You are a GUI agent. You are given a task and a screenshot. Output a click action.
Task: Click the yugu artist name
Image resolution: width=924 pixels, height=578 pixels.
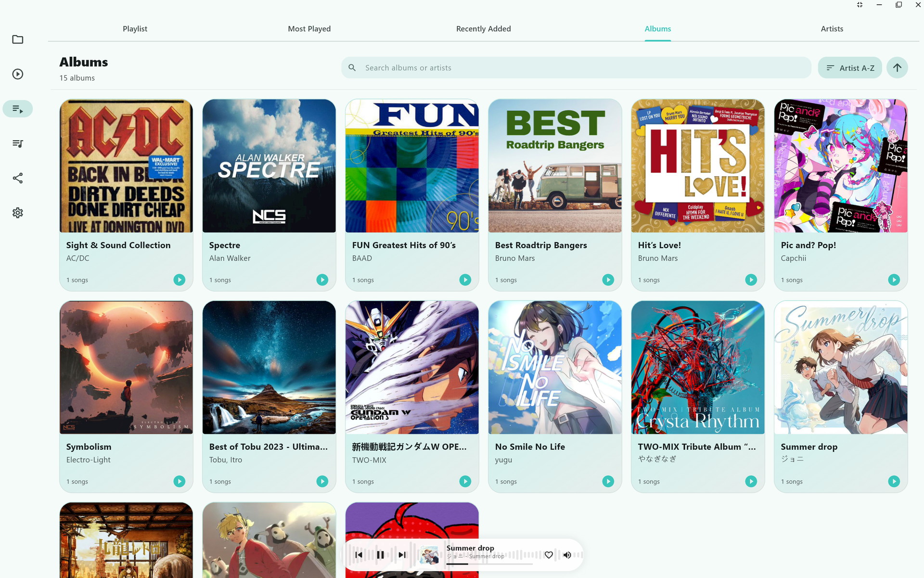[x=503, y=460]
